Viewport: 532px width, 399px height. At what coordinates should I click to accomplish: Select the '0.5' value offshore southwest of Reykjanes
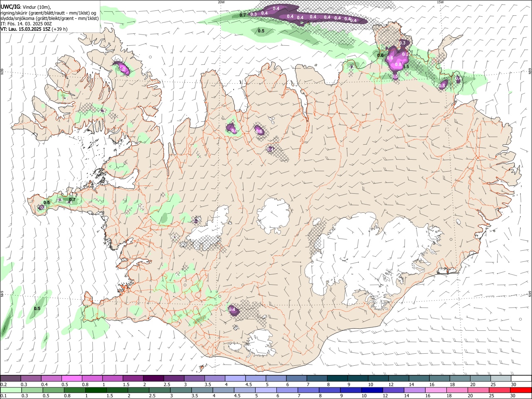point(37,308)
